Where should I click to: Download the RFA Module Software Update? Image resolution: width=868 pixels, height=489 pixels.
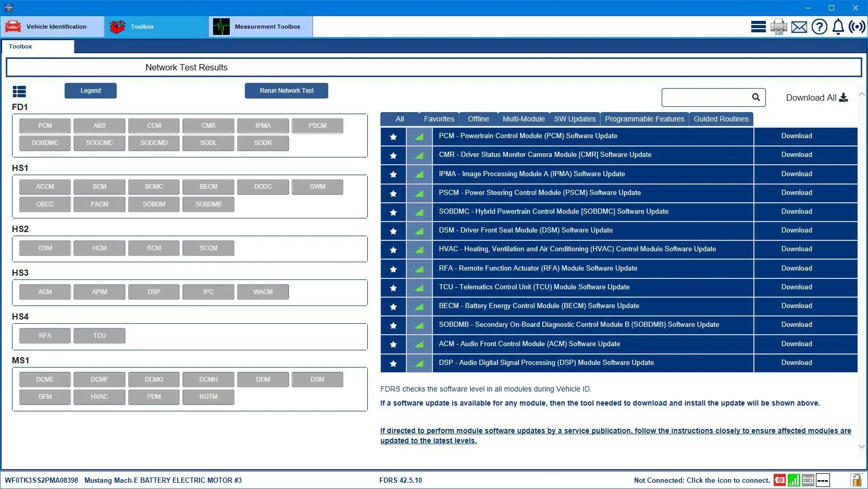(797, 268)
